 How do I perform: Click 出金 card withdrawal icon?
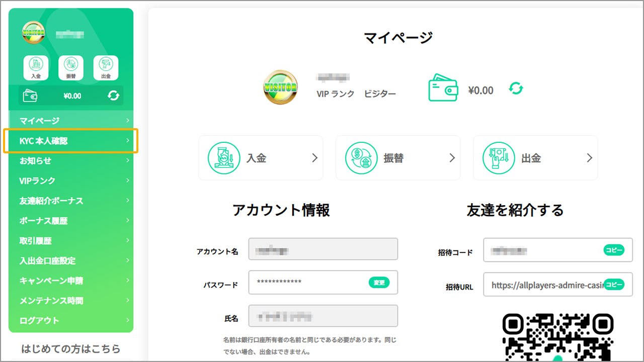point(499,158)
